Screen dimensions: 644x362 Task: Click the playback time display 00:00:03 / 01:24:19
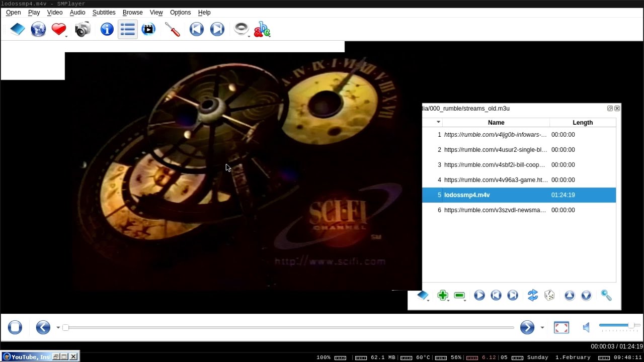tap(617, 346)
